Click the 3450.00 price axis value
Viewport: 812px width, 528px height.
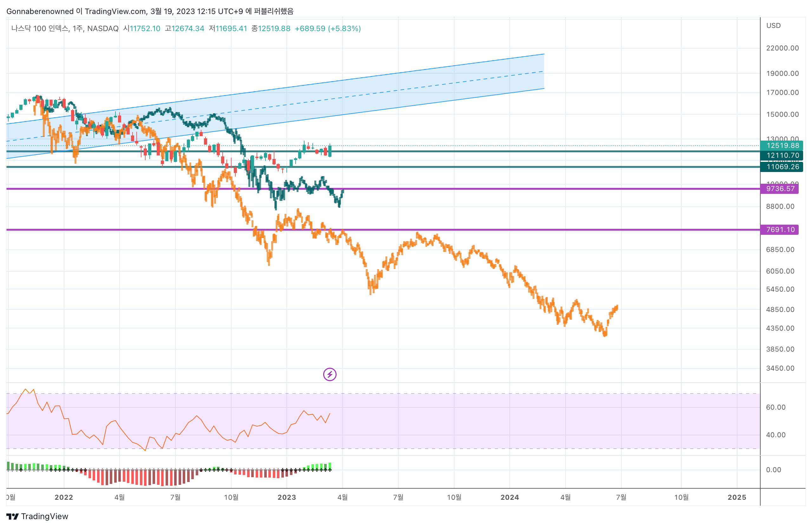780,368
